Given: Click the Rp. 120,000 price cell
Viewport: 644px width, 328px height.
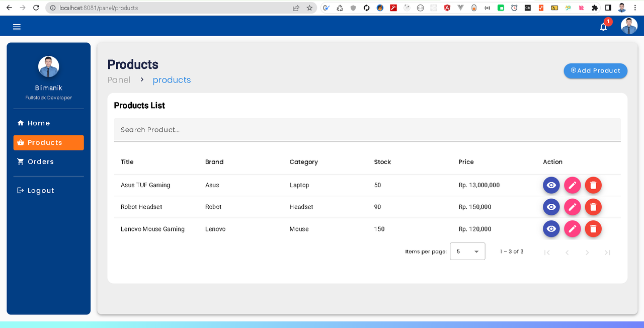Looking at the screenshot, I should coord(475,229).
